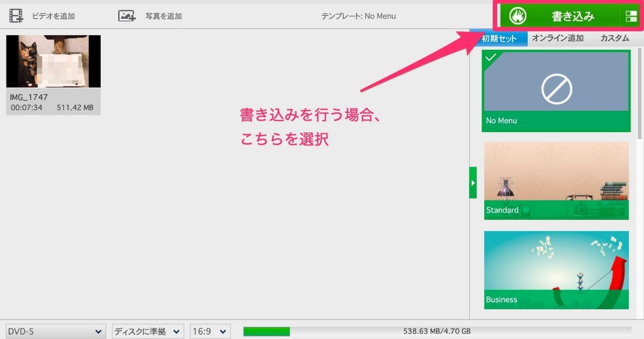
Task: Click the 写真を追加 (add photo) icon
Action: pos(127,15)
